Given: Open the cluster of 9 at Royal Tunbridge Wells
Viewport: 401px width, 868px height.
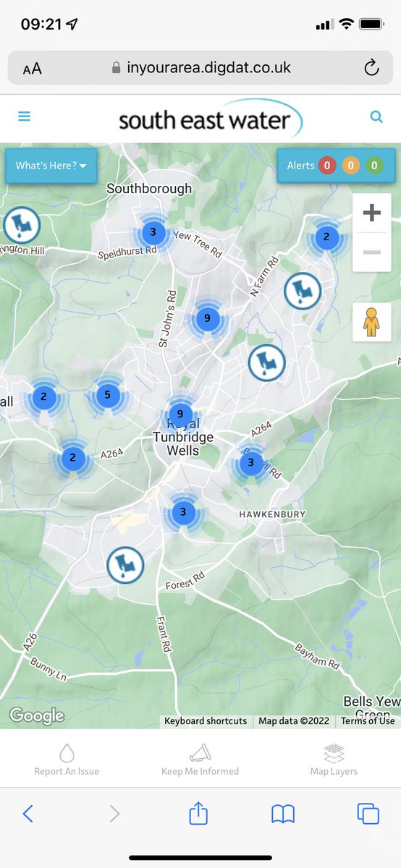Looking at the screenshot, I should click(180, 415).
